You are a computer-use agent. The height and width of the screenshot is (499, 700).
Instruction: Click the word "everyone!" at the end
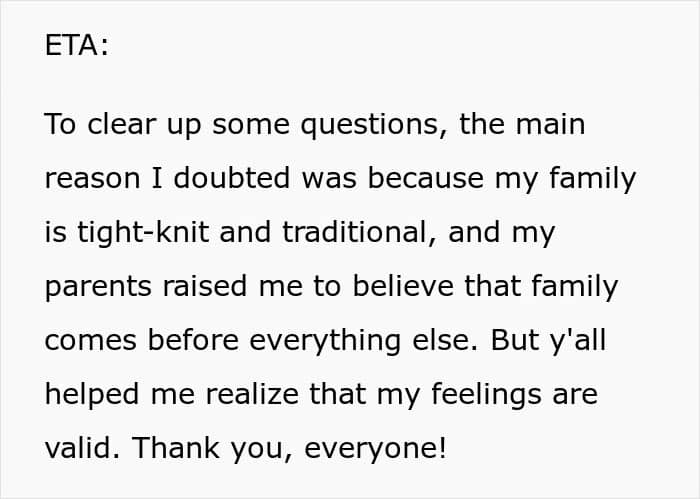[375, 449]
